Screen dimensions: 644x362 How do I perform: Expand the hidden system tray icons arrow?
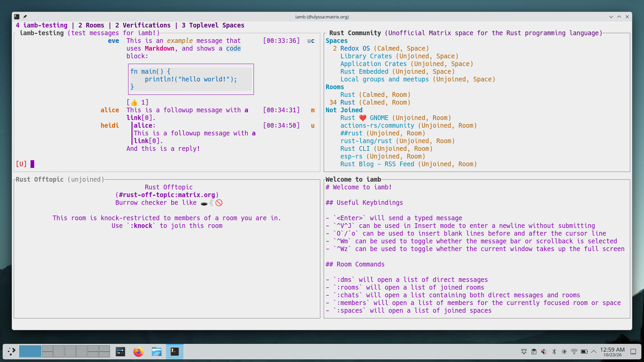[x=594, y=352]
